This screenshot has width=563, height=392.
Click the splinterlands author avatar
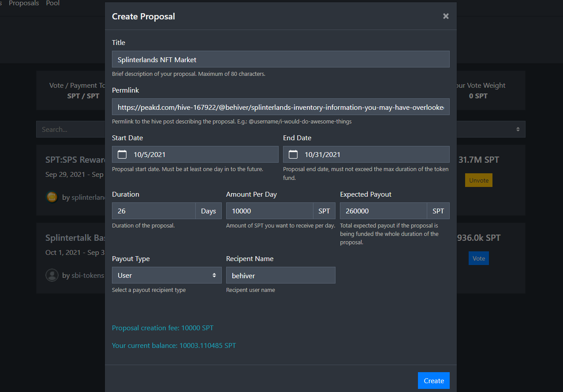pyautogui.click(x=52, y=197)
